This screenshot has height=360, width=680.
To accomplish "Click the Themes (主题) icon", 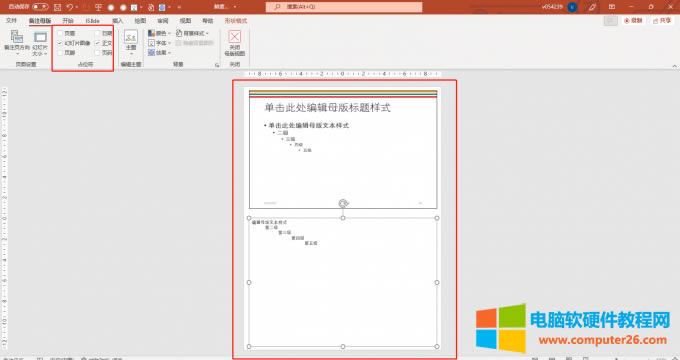I will 131,42.
